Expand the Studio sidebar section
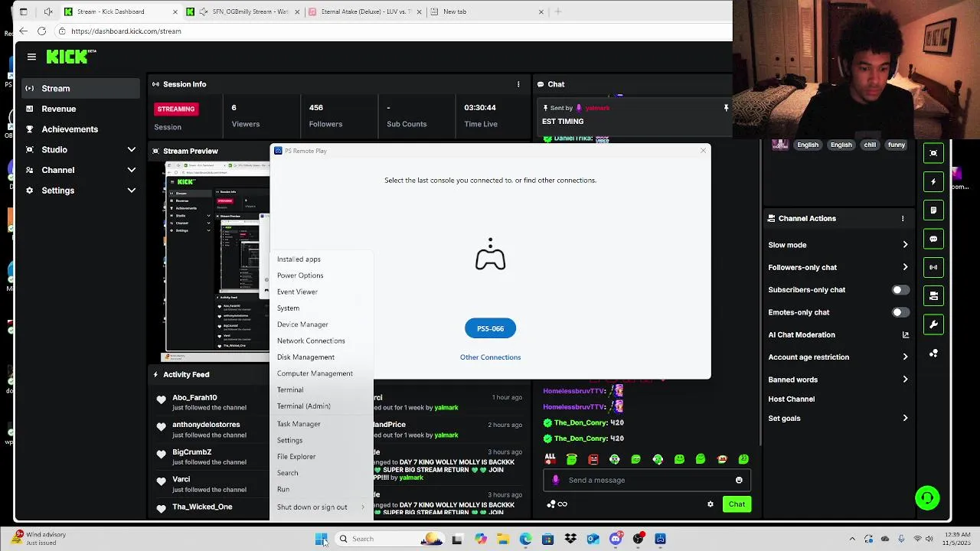980x551 pixels. pyautogui.click(x=131, y=150)
